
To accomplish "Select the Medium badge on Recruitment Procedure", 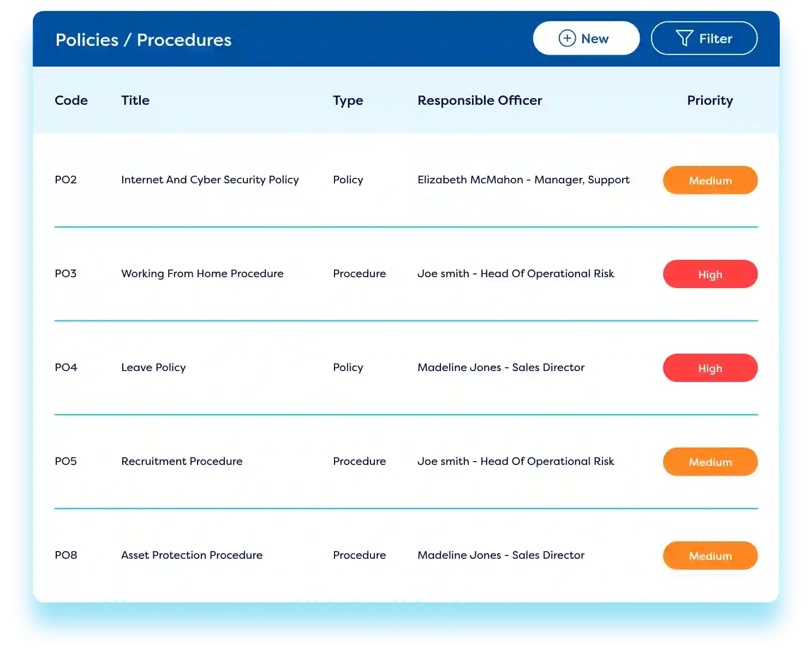I will [x=710, y=462].
